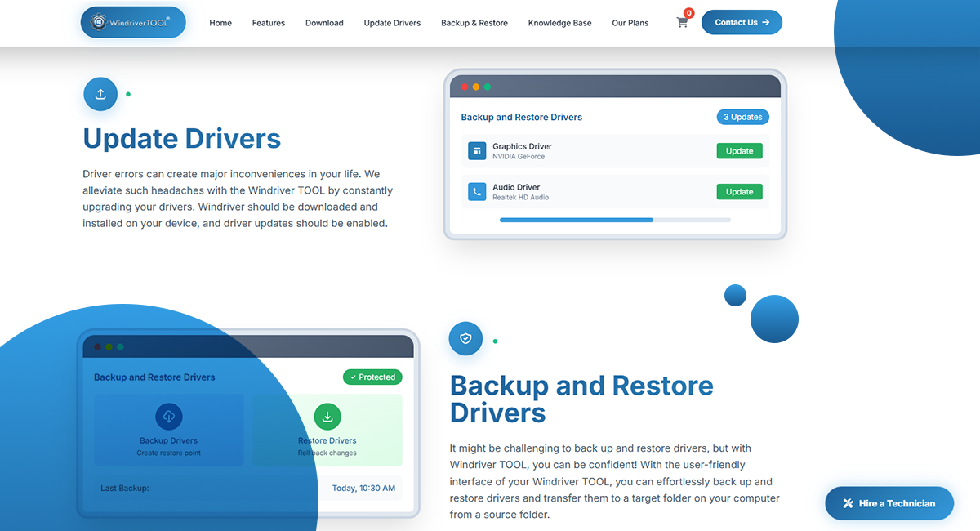Open the Features menu item
980x531 pixels.
coord(269,23)
